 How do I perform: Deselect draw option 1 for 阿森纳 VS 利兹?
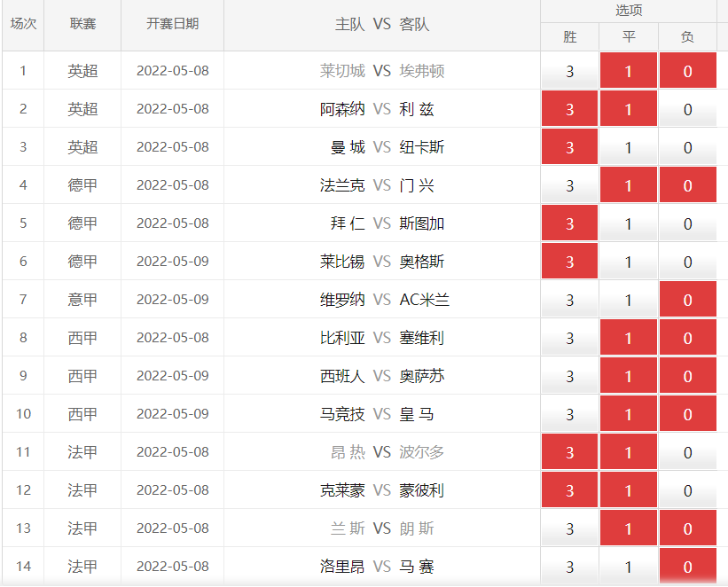point(629,109)
